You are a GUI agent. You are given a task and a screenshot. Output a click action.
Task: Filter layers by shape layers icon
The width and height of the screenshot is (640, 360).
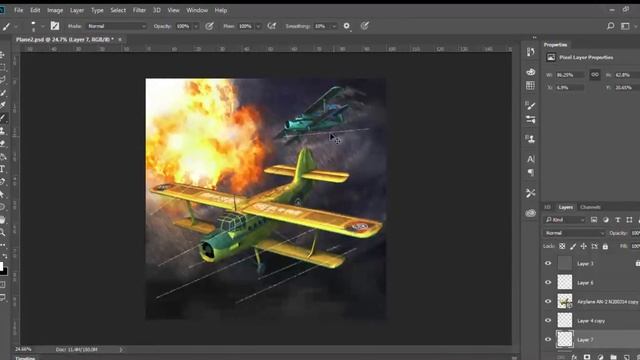click(629, 220)
